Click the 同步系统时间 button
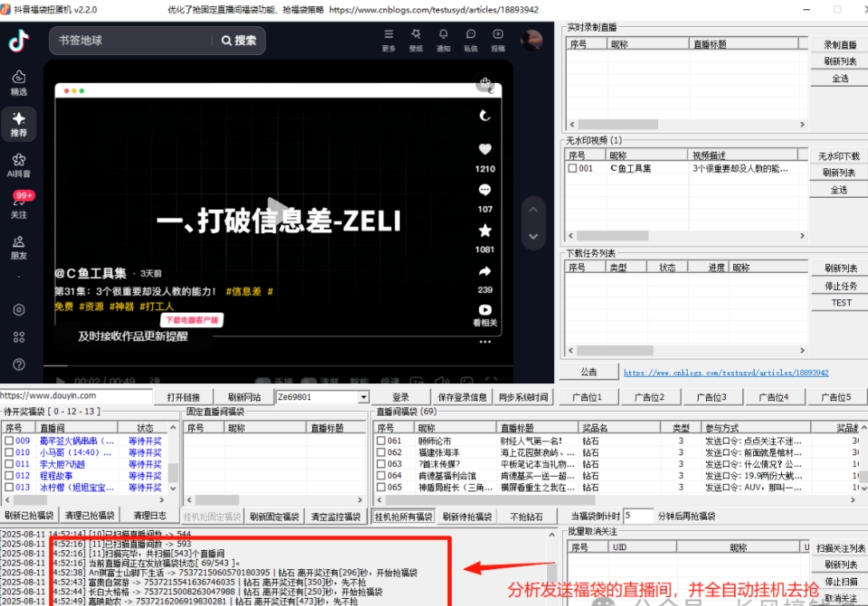868x606 pixels. (524, 397)
